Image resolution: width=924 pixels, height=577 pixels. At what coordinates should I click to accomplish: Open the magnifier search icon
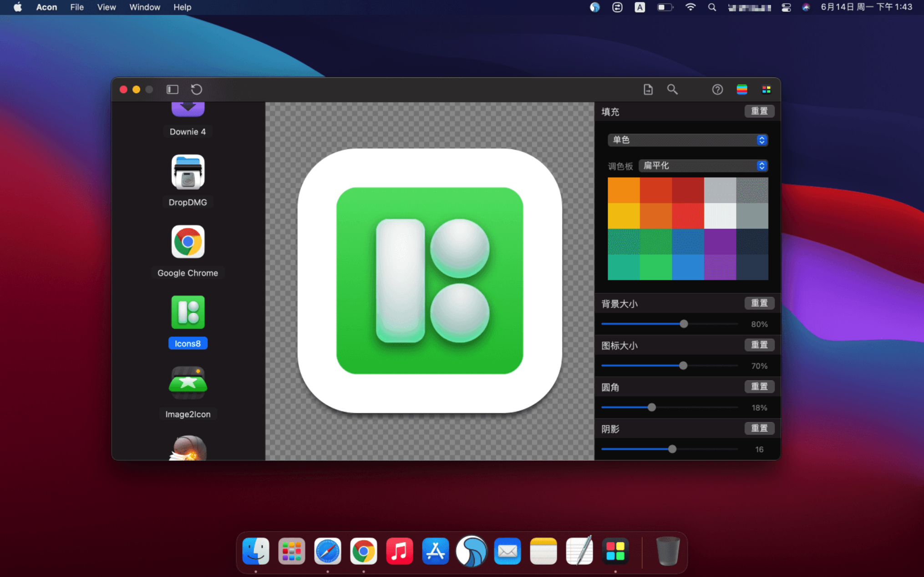672,89
